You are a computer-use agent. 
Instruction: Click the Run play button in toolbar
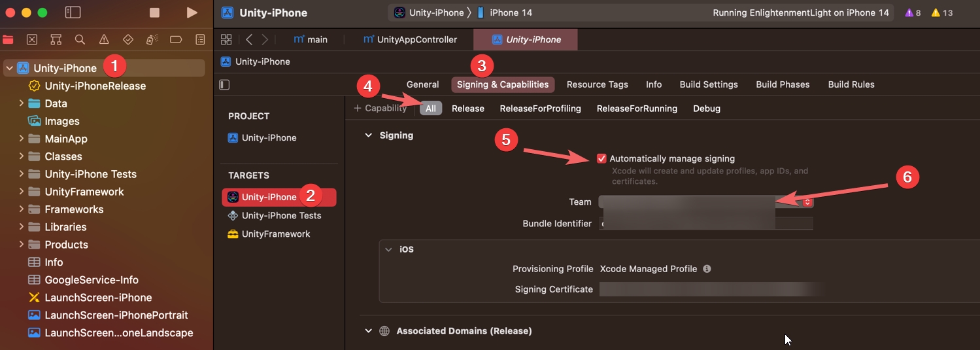(192, 13)
